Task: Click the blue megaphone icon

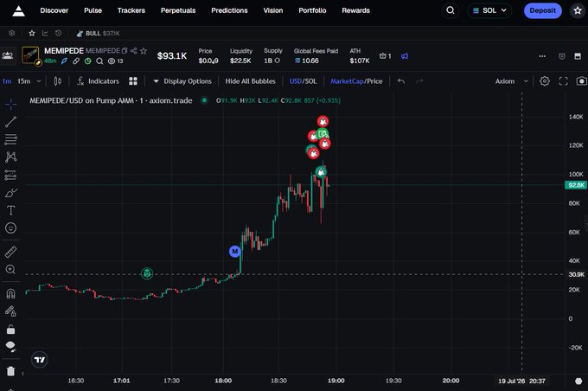Action: [405, 56]
